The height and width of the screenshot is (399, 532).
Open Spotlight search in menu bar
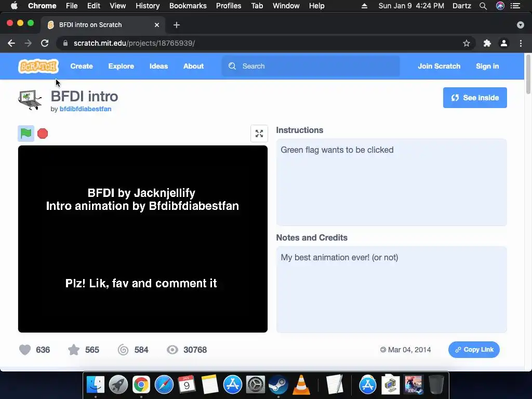pyautogui.click(x=483, y=6)
